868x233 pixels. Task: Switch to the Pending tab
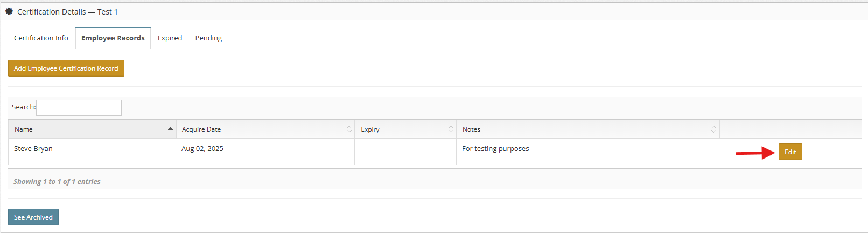click(x=208, y=38)
